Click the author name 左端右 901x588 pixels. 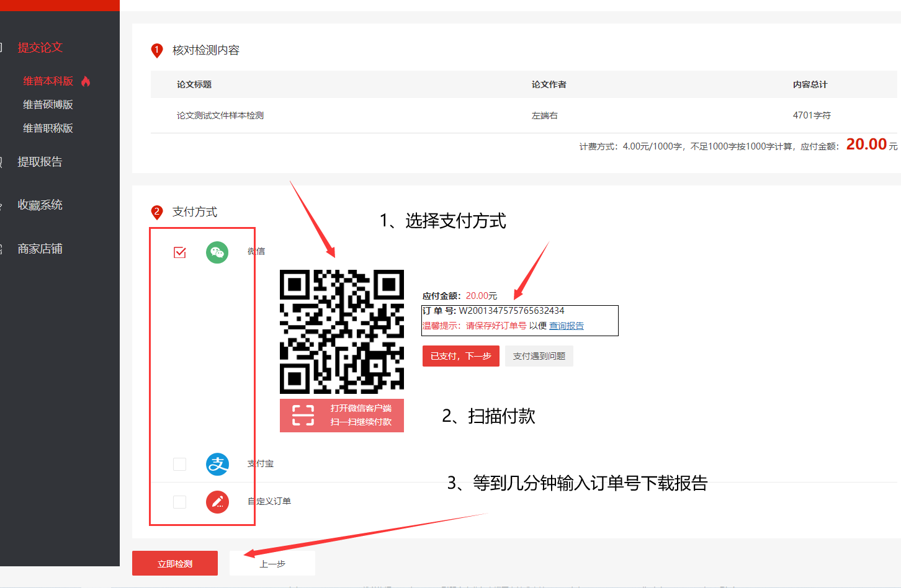tap(545, 115)
